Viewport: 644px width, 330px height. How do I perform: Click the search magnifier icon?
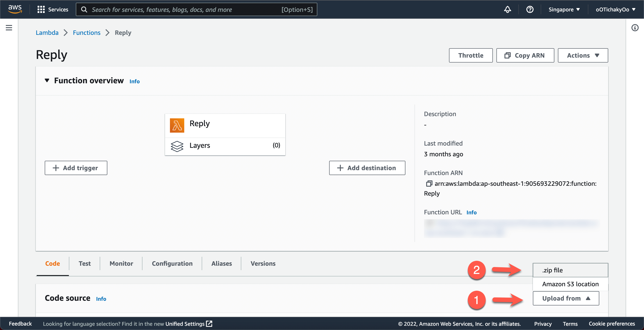coord(84,9)
